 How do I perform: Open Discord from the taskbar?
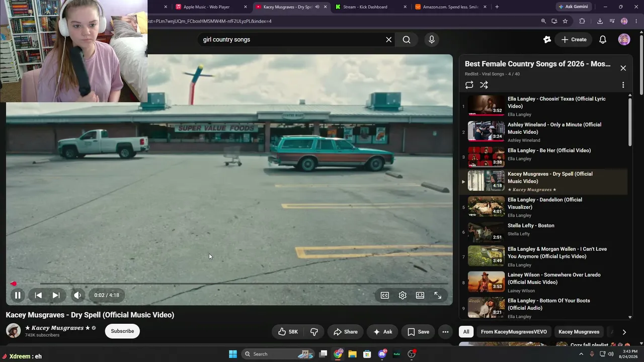point(382,354)
